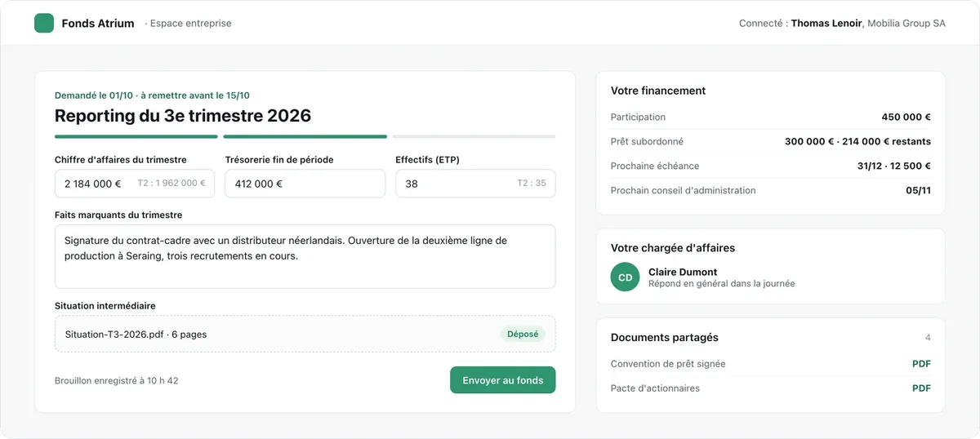Click the first green progress step bar
The height and width of the screenshot is (439, 980).
(x=136, y=136)
